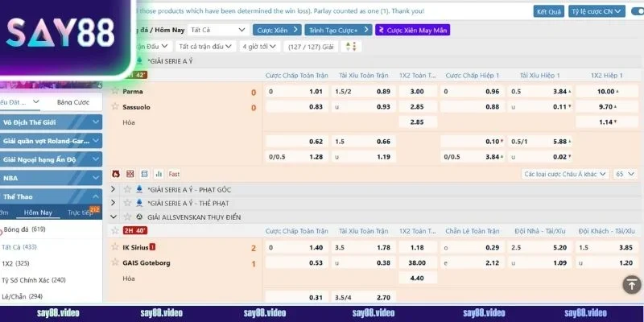Pick IK Sirius handicap odds 1.40
This screenshot has width=644, height=322.
pos(297,248)
